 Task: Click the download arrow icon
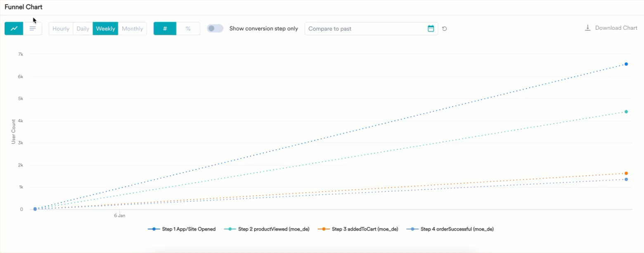point(587,28)
